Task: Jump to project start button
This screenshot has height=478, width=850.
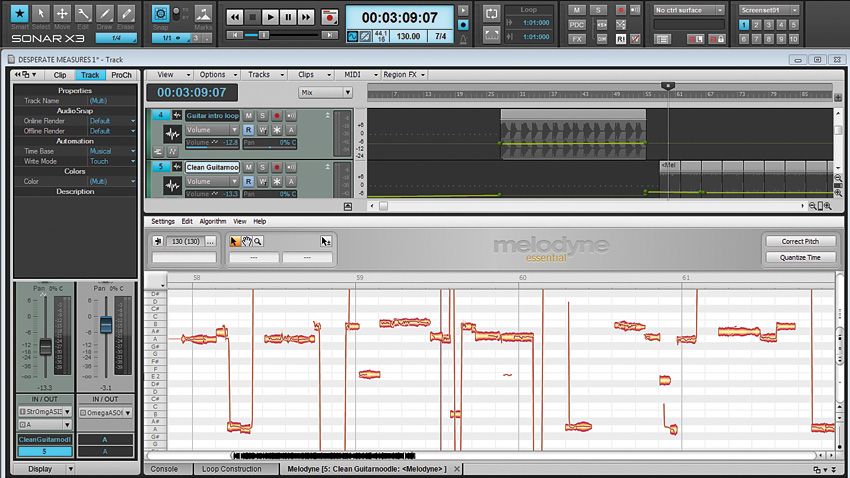Action: pos(234,35)
